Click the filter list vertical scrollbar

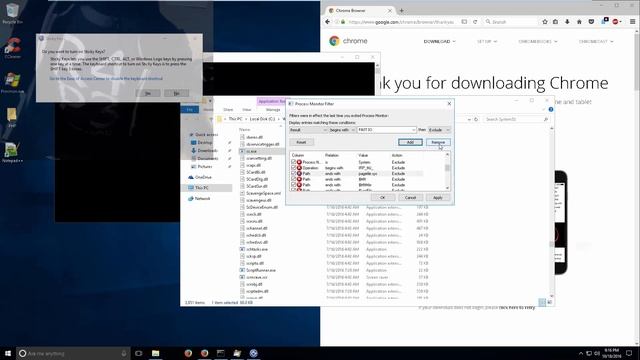click(447, 171)
